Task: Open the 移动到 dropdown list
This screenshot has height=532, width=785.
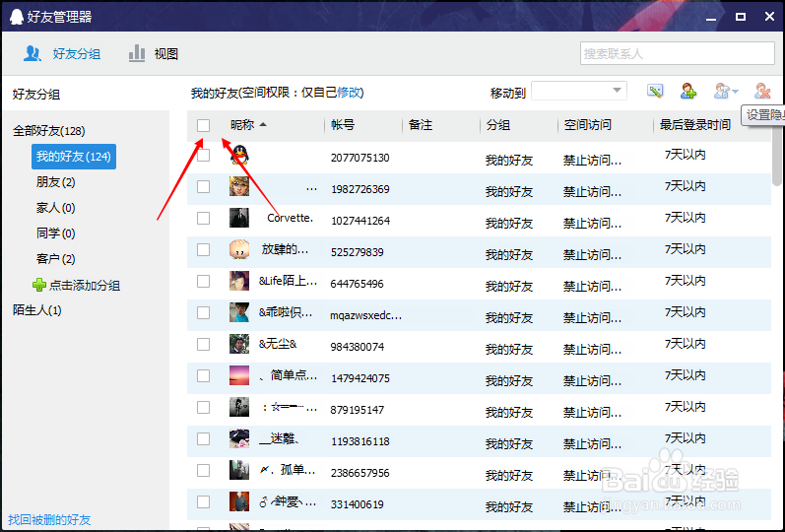Action: click(579, 92)
